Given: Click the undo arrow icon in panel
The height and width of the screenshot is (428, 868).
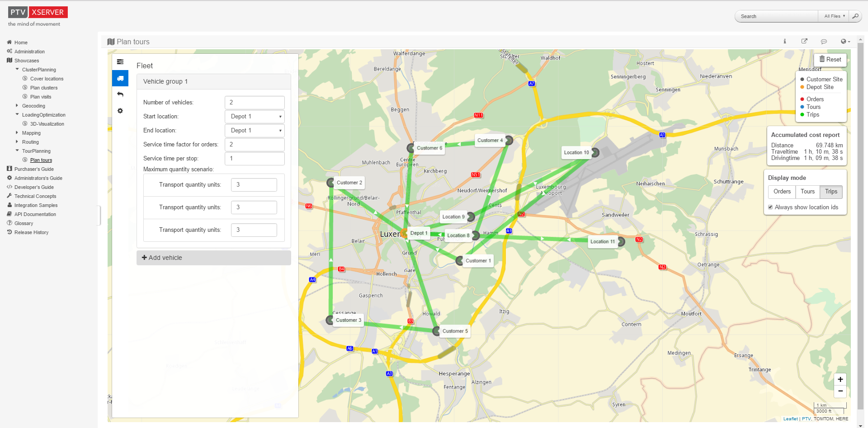Looking at the screenshot, I should [120, 94].
